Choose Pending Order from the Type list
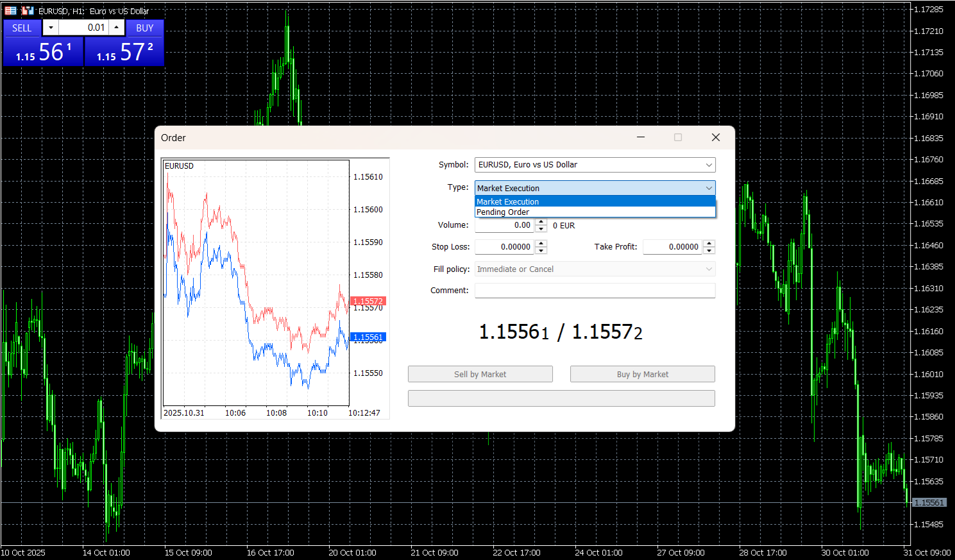This screenshot has height=560, width=955. coord(595,212)
